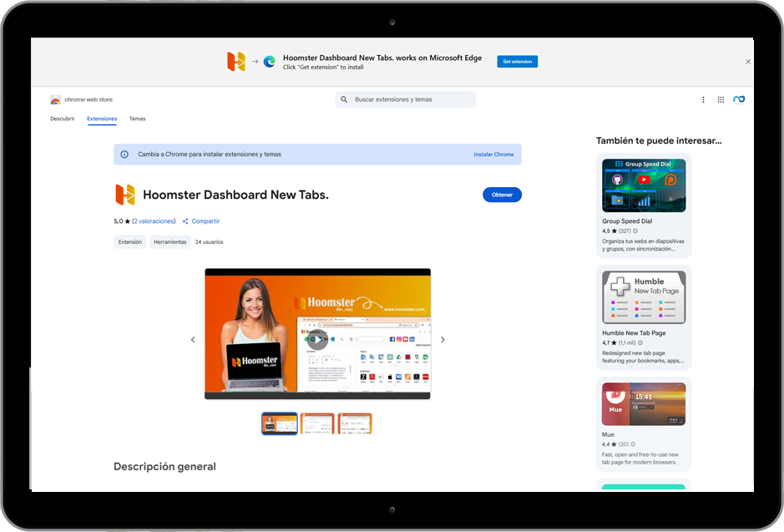
Task: Click the 24 usuarios text
Action: (x=209, y=242)
